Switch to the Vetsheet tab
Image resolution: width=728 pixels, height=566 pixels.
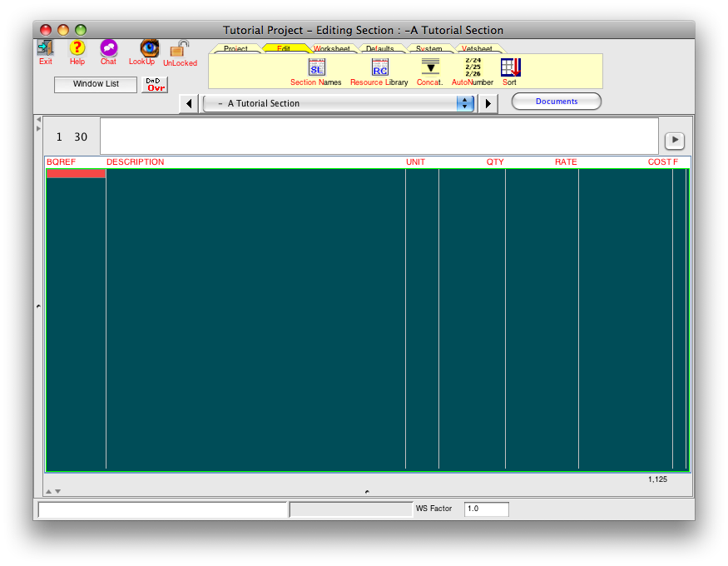tap(477, 48)
